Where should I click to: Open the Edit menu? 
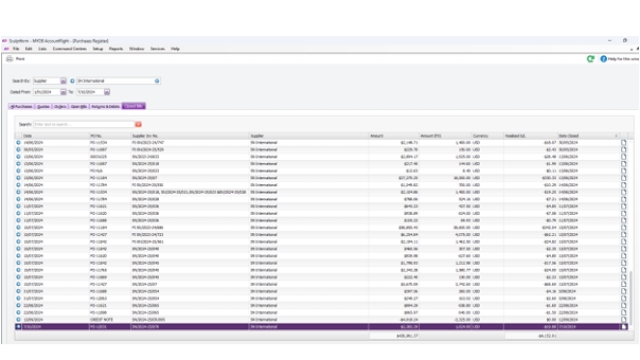click(x=29, y=49)
